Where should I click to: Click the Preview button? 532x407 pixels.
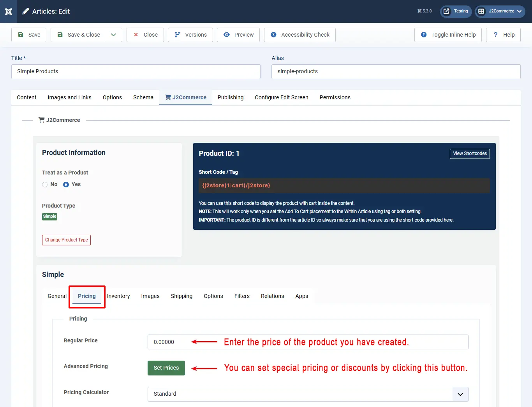click(x=238, y=35)
